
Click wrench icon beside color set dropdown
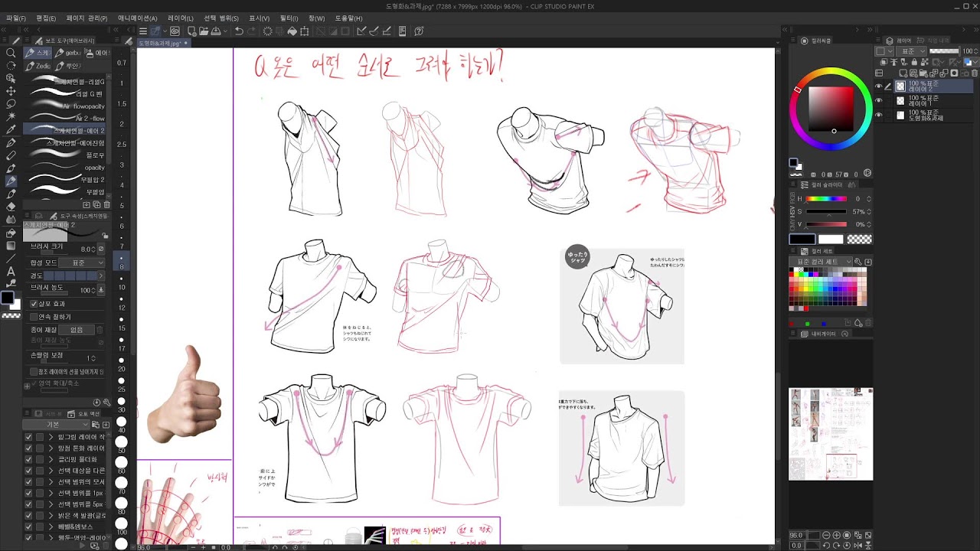pyautogui.click(x=858, y=262)
